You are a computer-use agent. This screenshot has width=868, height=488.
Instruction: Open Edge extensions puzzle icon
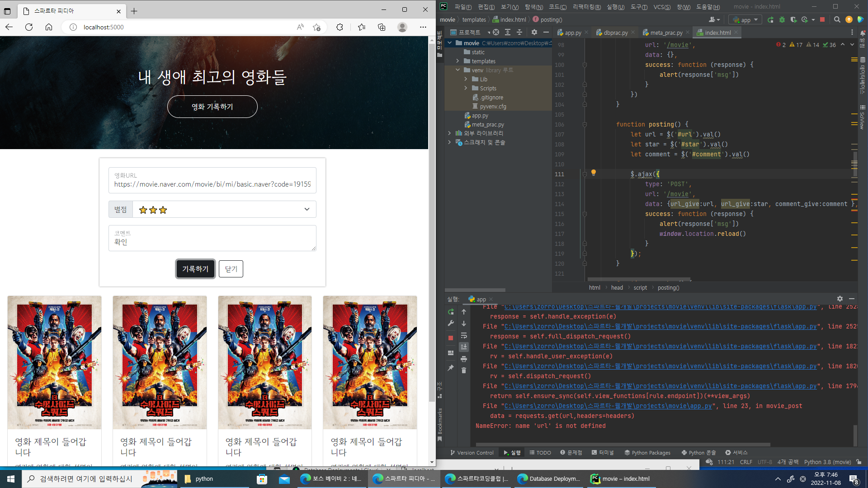[x=340, y=27]
